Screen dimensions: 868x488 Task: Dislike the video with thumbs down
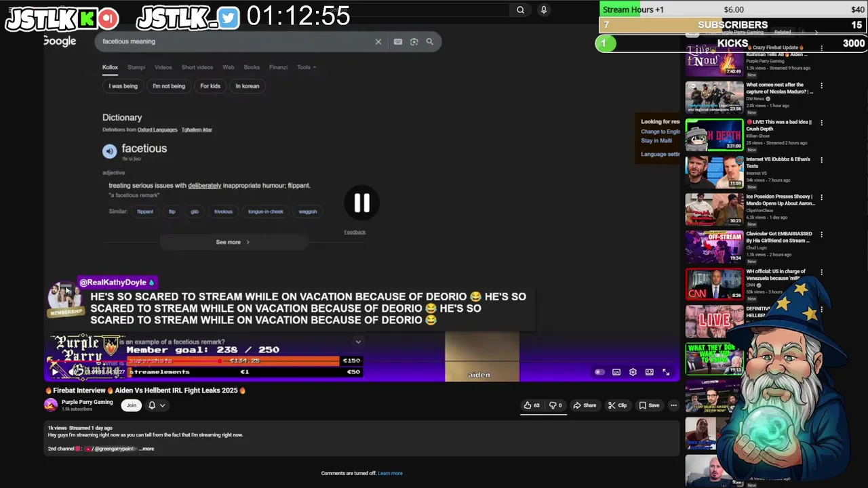coord(555,405)
